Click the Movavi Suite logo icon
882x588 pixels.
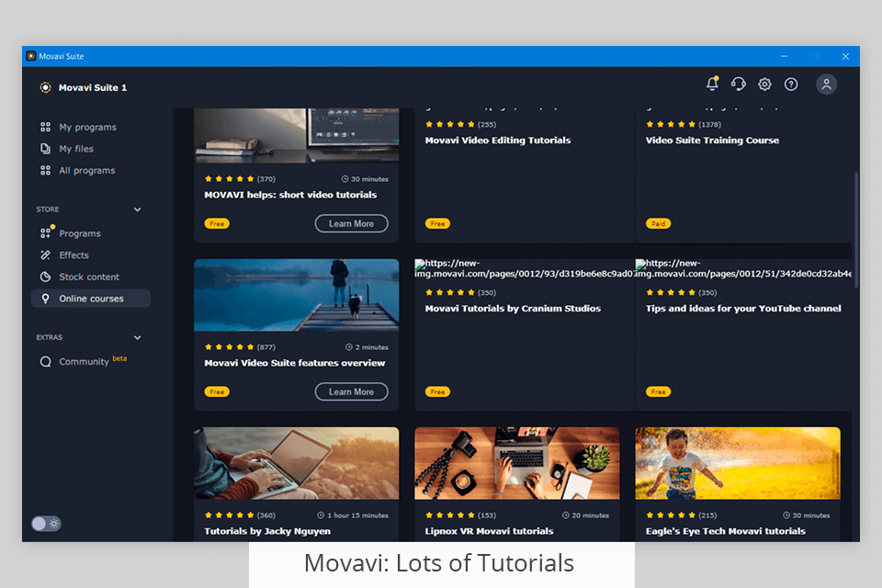click(x=46, y=87)
